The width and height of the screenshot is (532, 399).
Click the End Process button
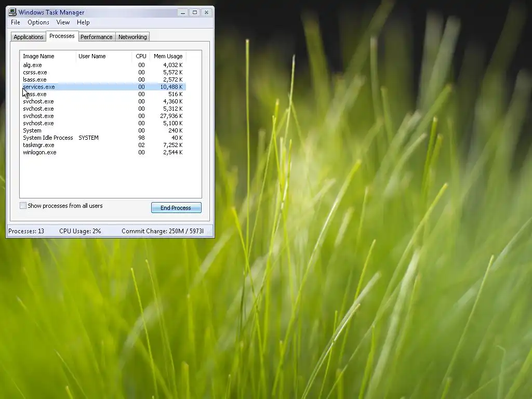tap(176, 208)
